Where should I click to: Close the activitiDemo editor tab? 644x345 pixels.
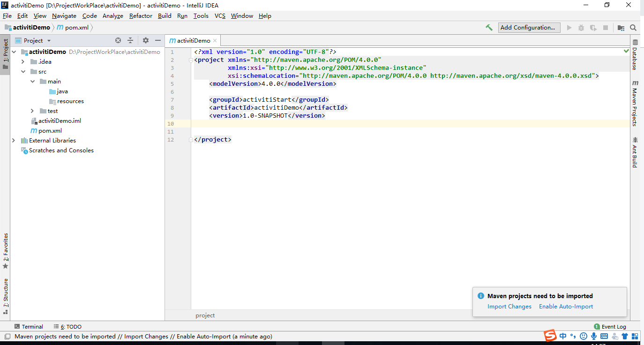click(x=215, y=41)
